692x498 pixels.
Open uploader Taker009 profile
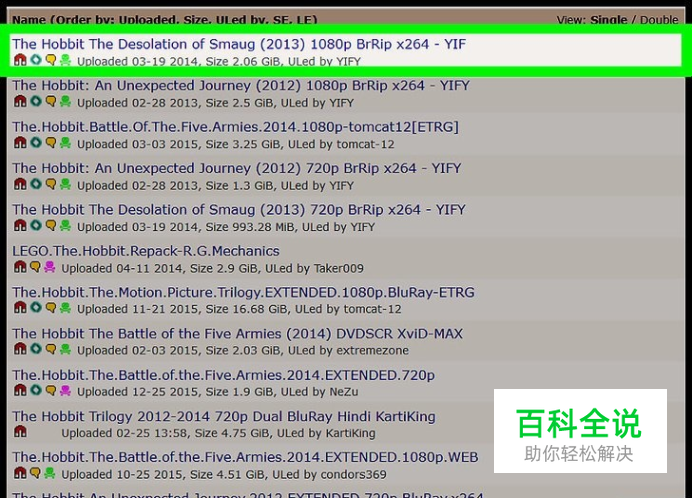[x=338, y=268]
